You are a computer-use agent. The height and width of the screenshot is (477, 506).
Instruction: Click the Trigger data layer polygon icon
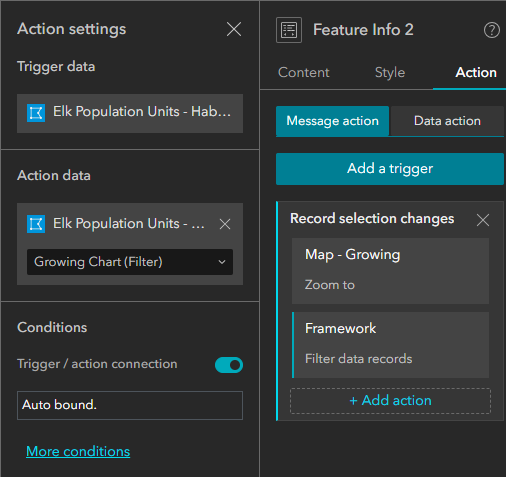tap(36, 113)
